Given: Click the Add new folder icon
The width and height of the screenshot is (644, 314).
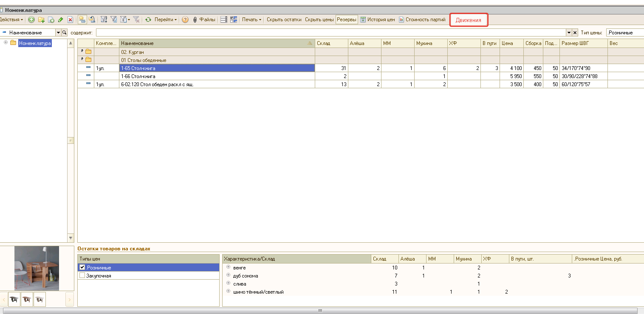Looking at the screenshot, I should tap(41, 20).
